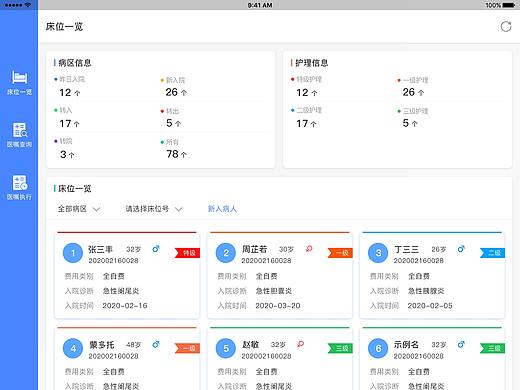Select the 转出 count of 5
Screen dimensions: 520x390
coord(173,123)
